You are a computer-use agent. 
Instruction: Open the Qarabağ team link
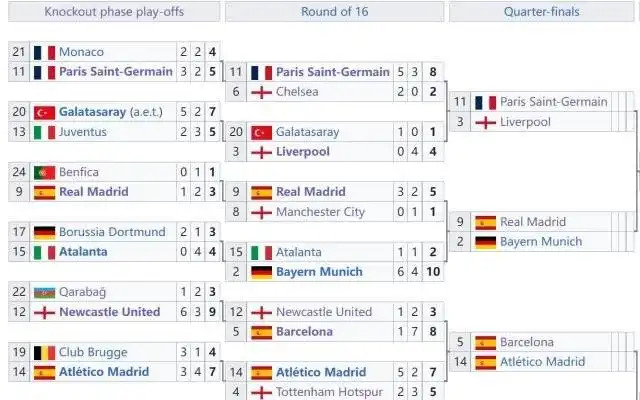pyautogui.click(x=84, y=292)
